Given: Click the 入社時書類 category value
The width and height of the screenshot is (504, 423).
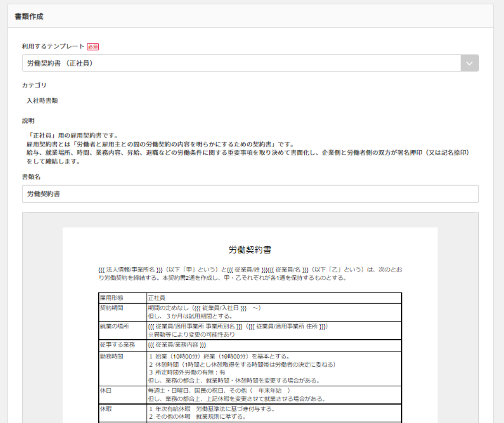Looking at the screenshot, I should pyautogui.click(x=42, y=101).
